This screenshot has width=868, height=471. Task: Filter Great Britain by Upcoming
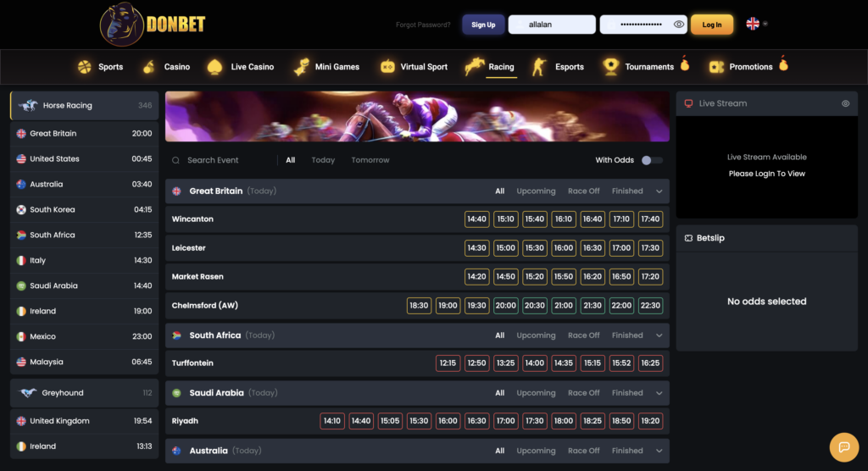click(536, 191)
